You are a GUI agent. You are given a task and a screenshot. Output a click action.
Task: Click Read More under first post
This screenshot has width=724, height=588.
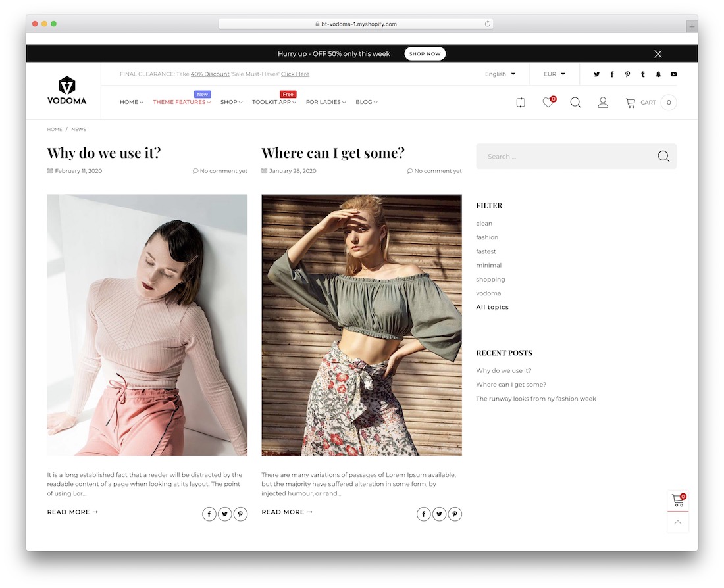[72, 512]
